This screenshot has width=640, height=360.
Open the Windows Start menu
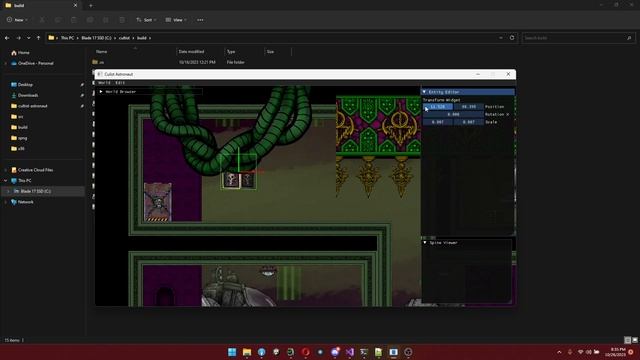click(x=232, y=352)
